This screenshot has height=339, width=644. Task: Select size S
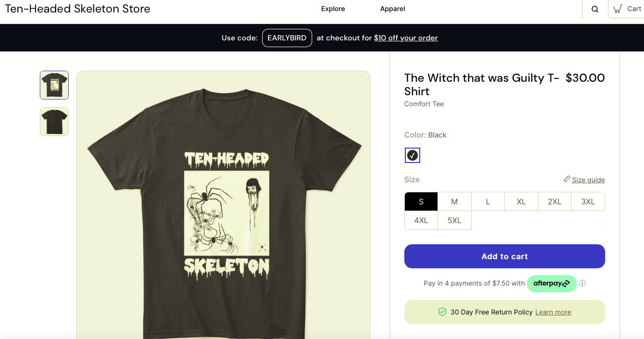click(421, 201)
